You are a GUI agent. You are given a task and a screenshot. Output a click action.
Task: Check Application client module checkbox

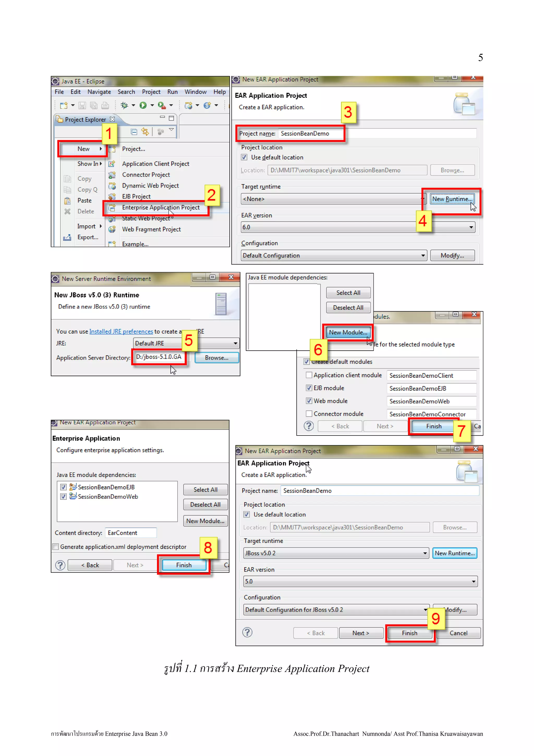[x=309, y=375]
